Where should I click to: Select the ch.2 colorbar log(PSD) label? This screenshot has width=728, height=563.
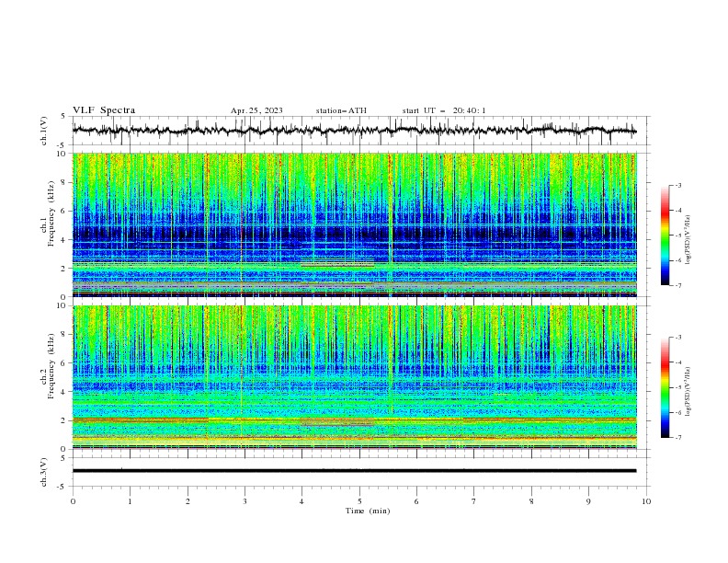(x=688, y=392)
